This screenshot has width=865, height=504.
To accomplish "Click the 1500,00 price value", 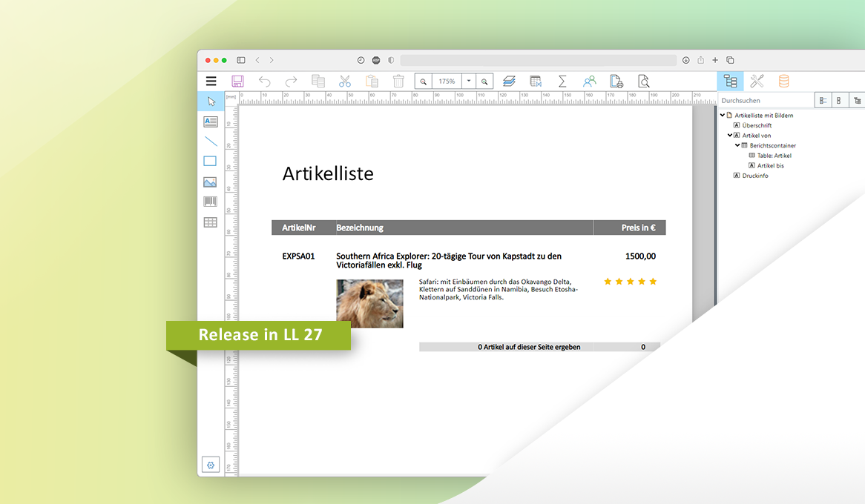I will (640, 256).
